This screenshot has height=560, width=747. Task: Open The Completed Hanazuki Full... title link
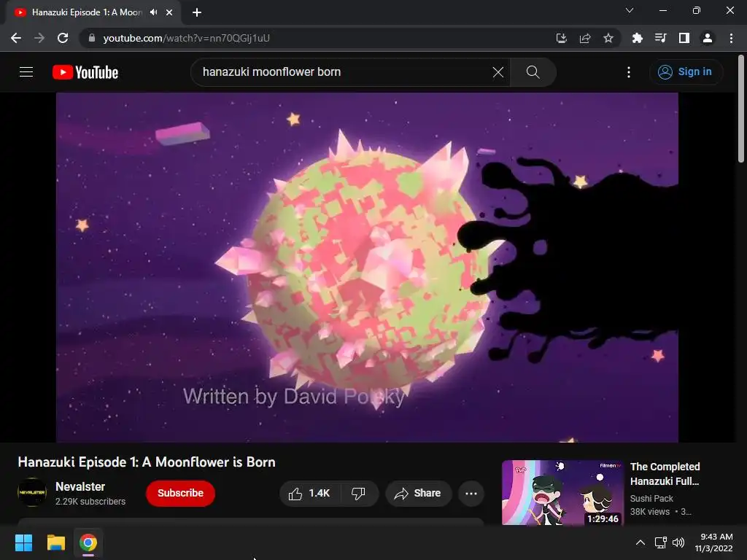pyautogui.click(x=665, y=474)
